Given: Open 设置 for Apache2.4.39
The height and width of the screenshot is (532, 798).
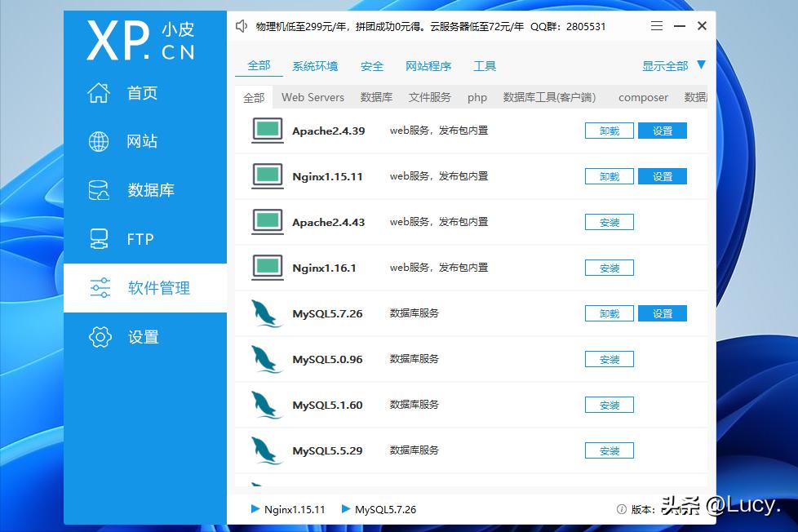Looking at the screenshot, I should pyautogui.click(x=663, y=131).
